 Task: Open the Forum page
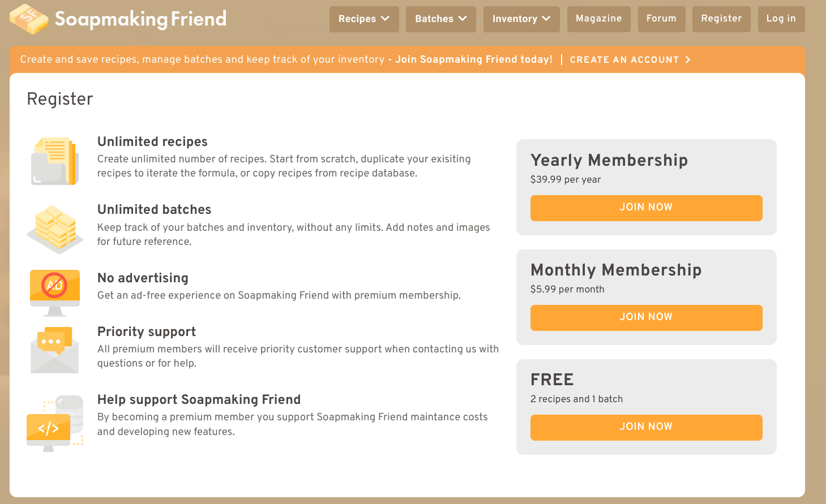click(661, 19)
